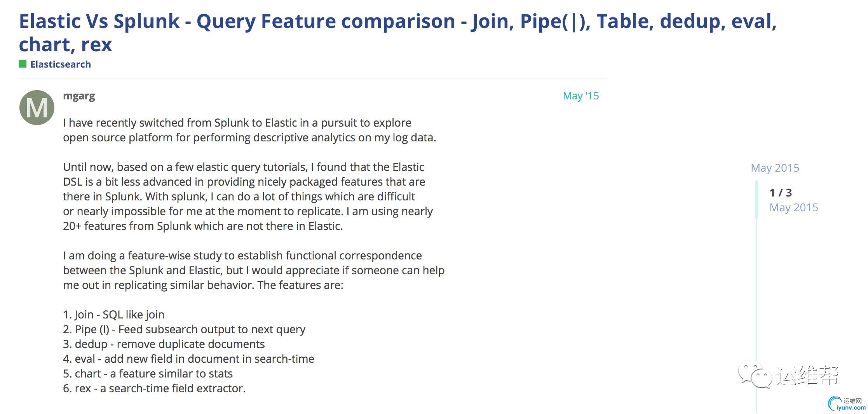Click the "May '15" post date
The image size is (868, 414).
[x=581, y=96]
